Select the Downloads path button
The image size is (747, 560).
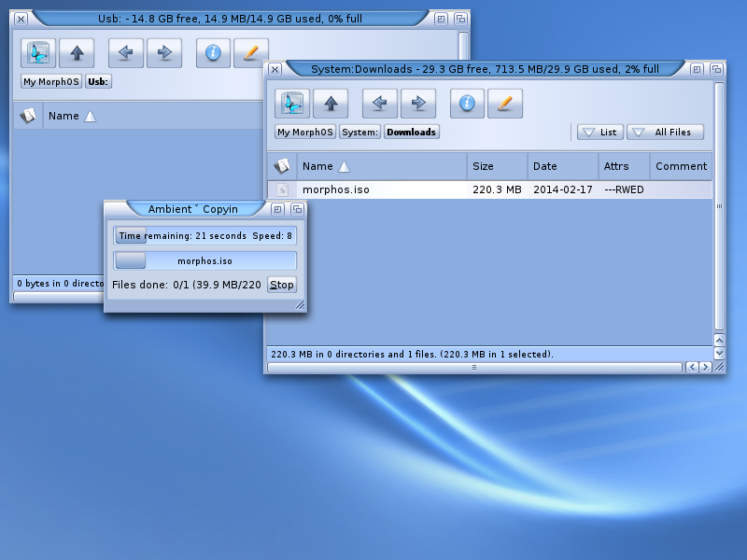pos(412,132)
